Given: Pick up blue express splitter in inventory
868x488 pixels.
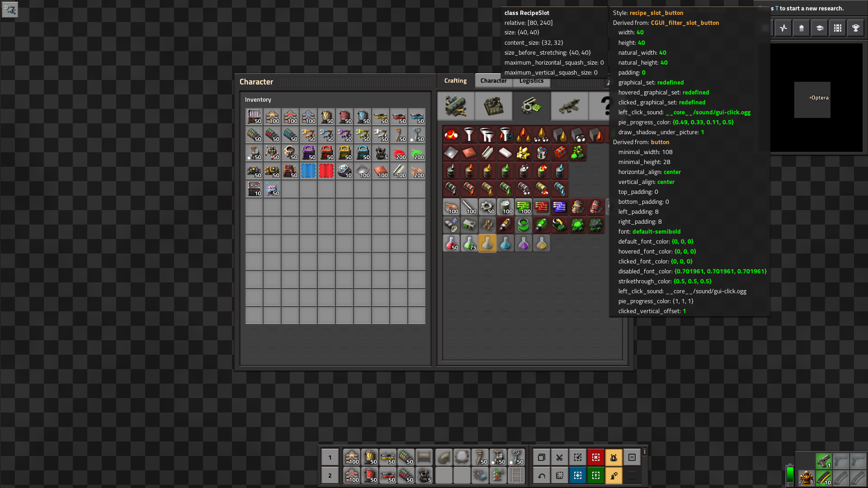Looking at the screenshot, I should 417,117.
